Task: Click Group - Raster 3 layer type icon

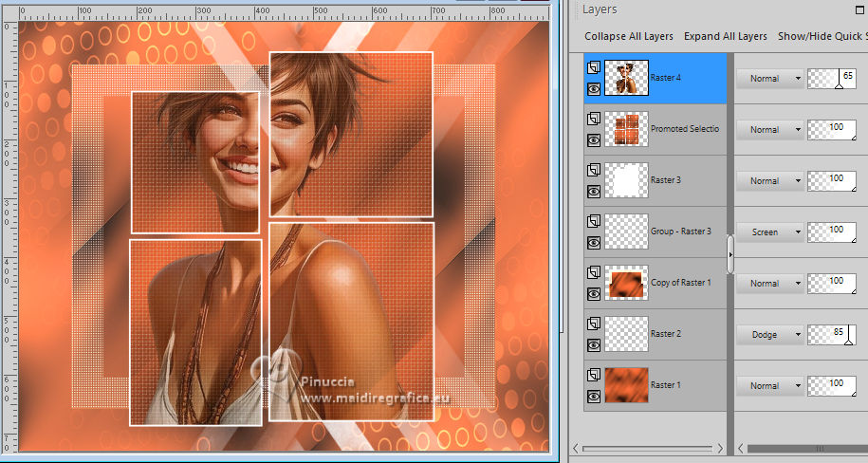Action: tap(594, 221)
